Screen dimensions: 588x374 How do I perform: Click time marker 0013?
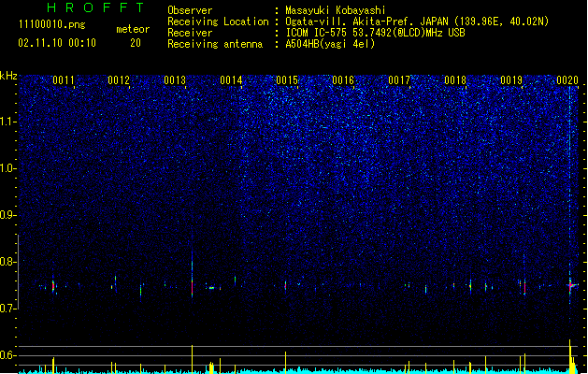(175, 80)
